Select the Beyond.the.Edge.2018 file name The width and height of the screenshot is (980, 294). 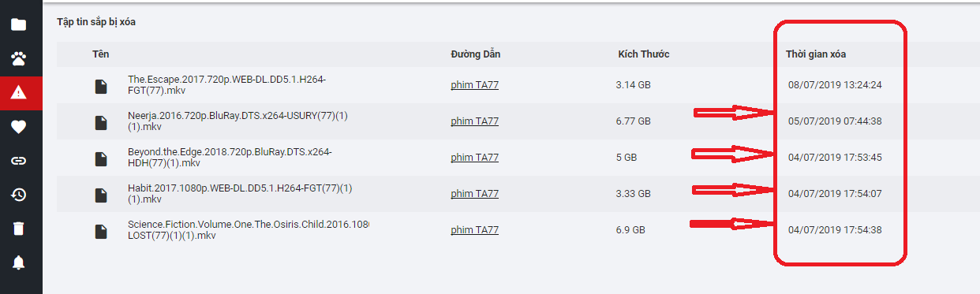tap(230, 158)
